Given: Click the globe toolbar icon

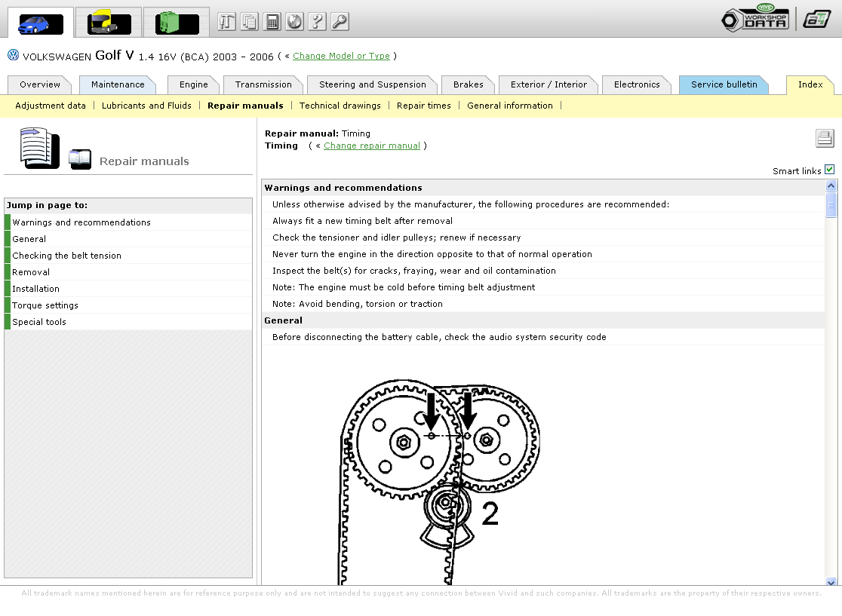Looking at the screenshot, I should tap(295, 21).
